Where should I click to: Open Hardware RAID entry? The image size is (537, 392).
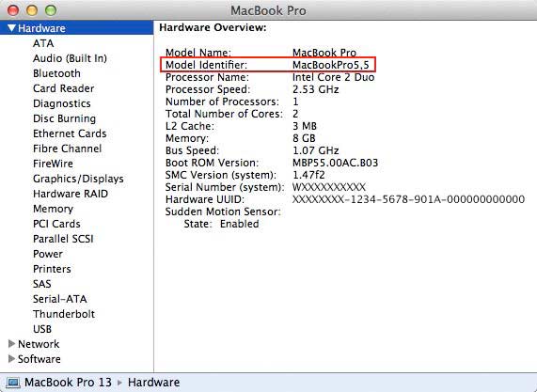click(x=71, y=194)
